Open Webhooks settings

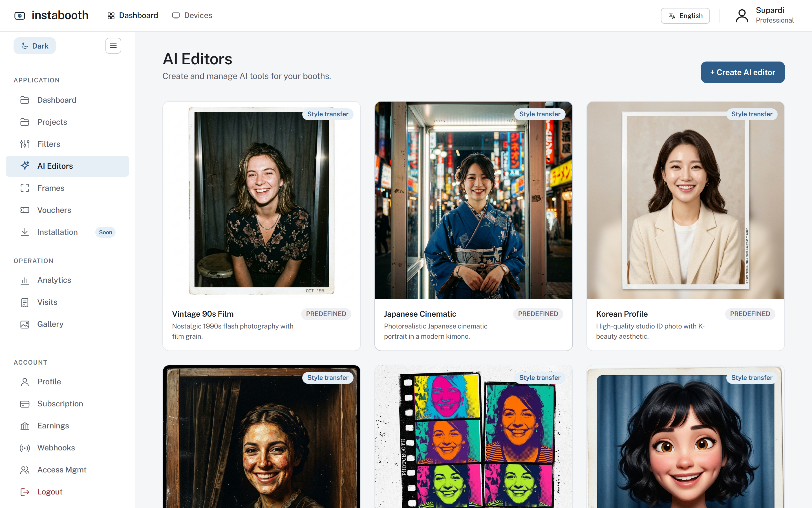click(x=67, y=448)
